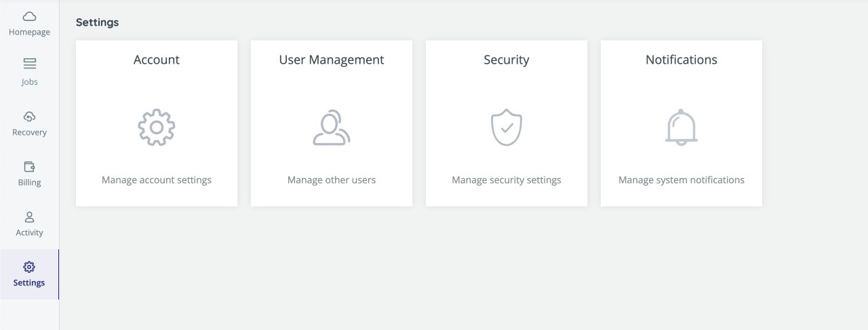Open Activity using the person icon
Viewport: 868px width, 330px height.
(29, 217)
